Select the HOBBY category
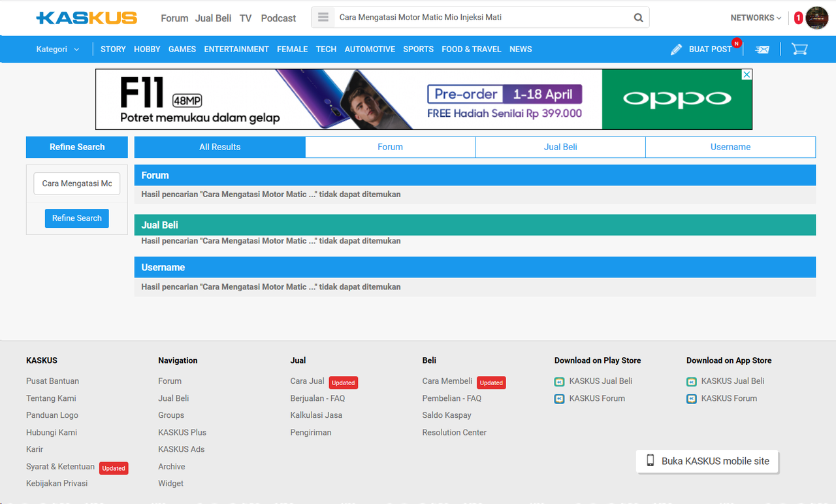This screenshot has width=836, height=504. coord(147,49)
